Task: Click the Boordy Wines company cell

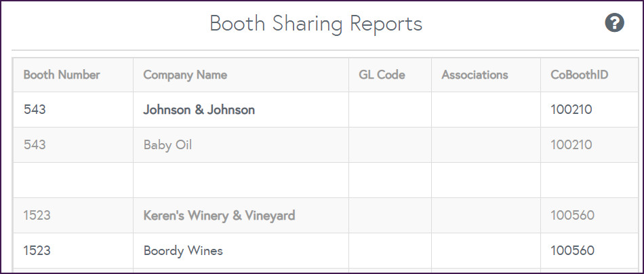Action: pyautogui.click(x=183, y=251)
